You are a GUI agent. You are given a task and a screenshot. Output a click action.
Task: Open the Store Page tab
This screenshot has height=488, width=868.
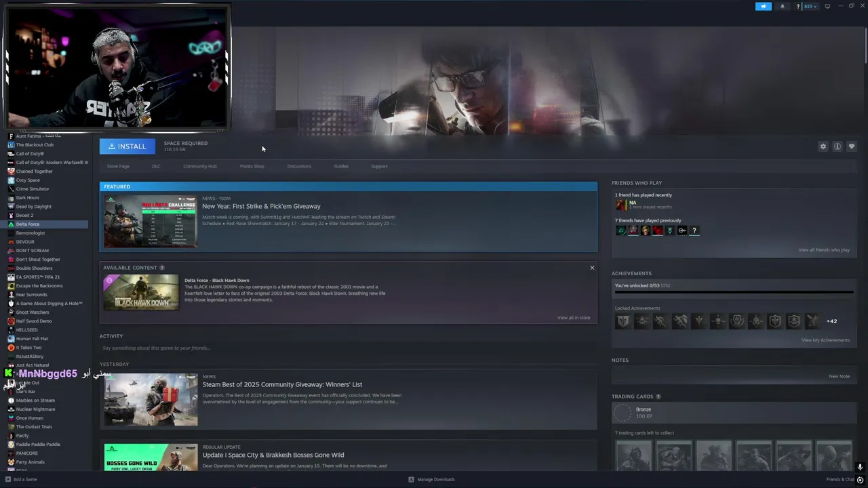pos(118,166)
